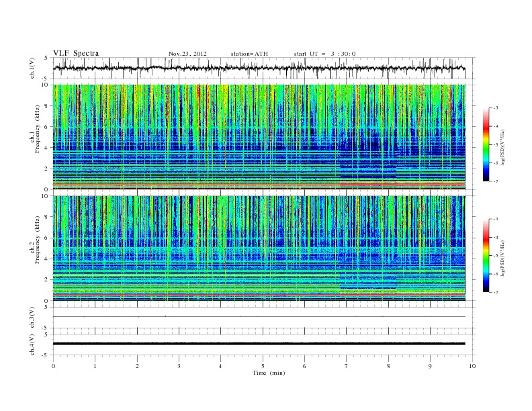Click the "ch.3(V)" y-axis label
The height and width of the screenshot is (411, 532).
pyautogui.click(x=32, y=318)
